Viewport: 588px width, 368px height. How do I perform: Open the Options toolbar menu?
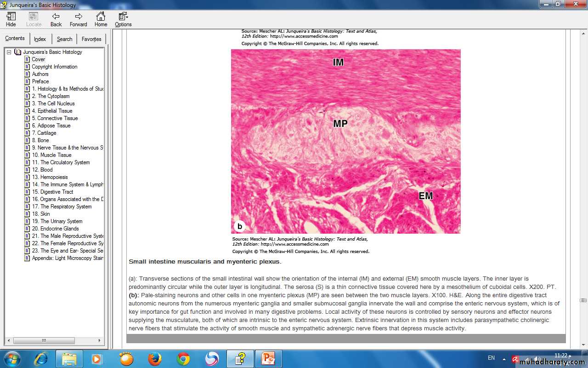tap(123, 19)
